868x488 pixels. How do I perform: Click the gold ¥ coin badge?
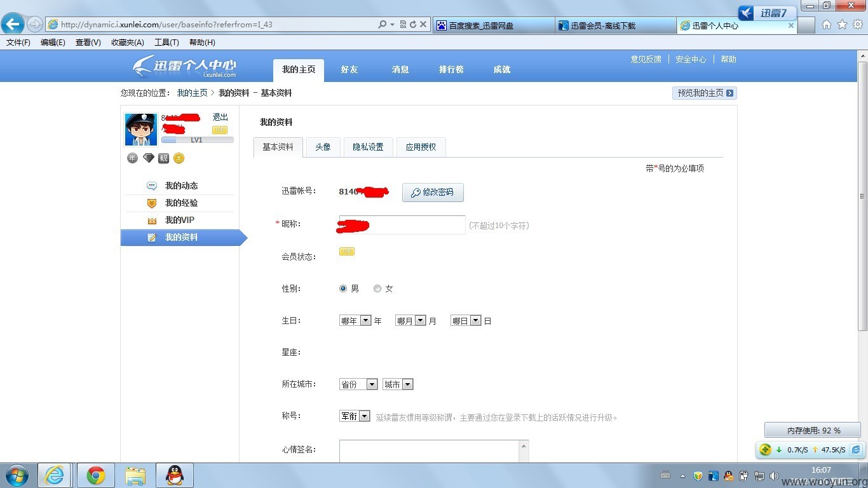(x=179, y=158)
